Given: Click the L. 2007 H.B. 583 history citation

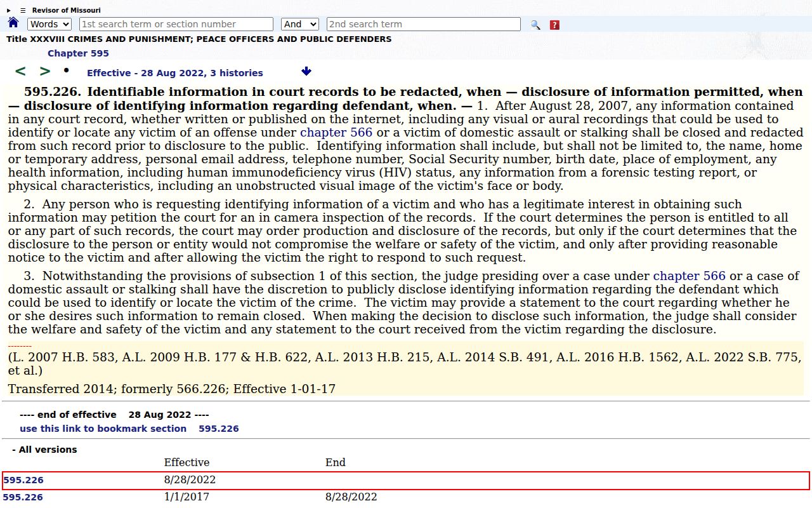Looking at the screenshot, I should pyautogui.click(x=405, y=364).
